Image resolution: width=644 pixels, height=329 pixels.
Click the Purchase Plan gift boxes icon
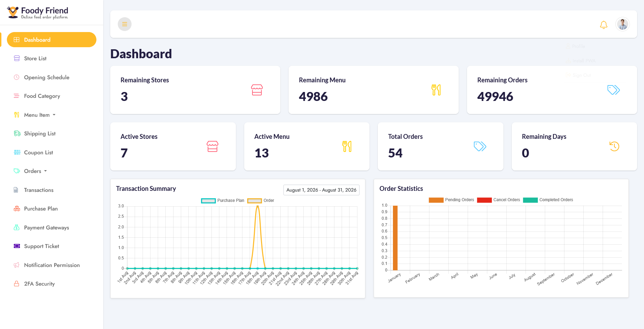tap(17, 208)
